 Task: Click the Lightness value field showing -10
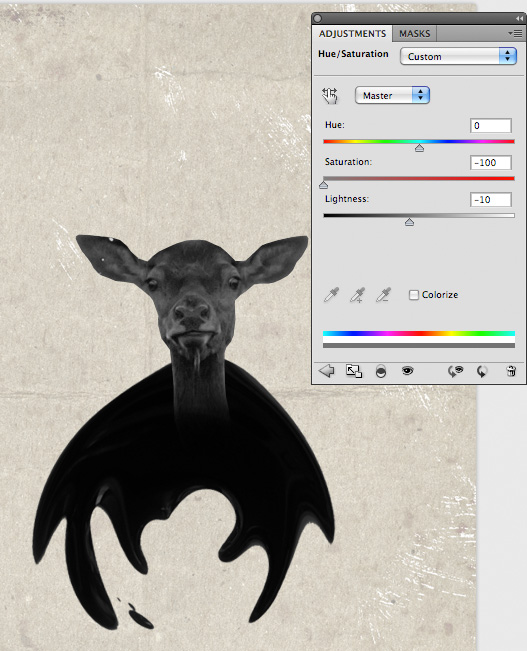point(490,199)
